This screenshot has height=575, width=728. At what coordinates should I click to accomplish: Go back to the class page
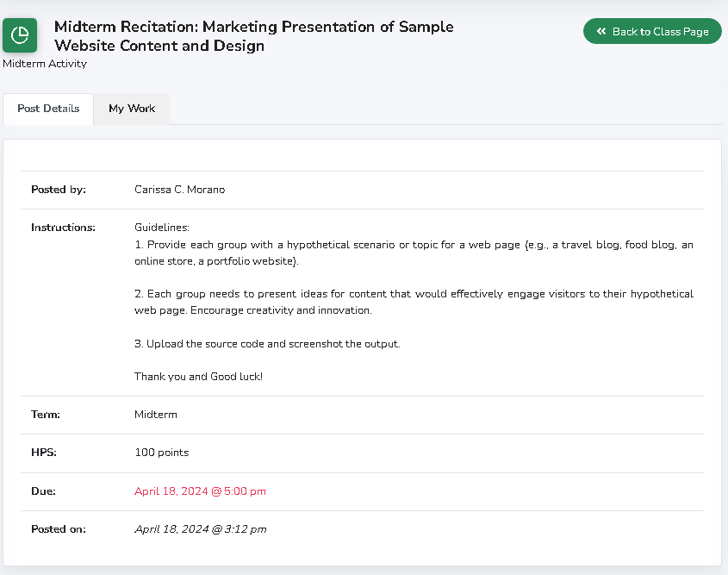[x=652, y=31]
